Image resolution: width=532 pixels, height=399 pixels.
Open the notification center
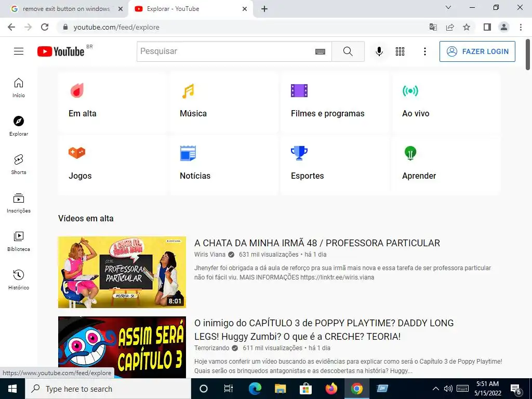[x=516, y=389]
